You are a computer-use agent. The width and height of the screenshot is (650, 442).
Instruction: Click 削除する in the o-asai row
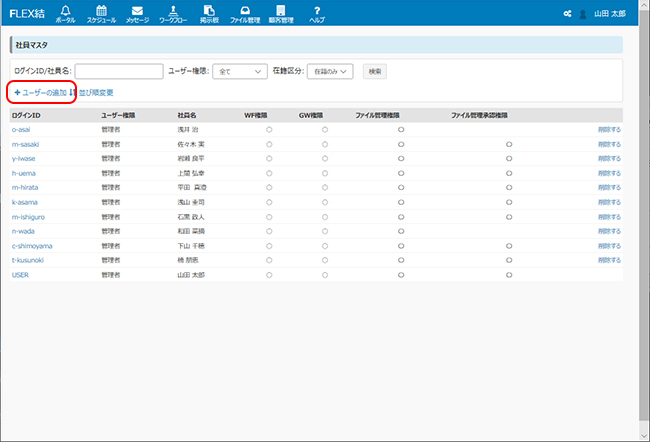pos(609,129)
